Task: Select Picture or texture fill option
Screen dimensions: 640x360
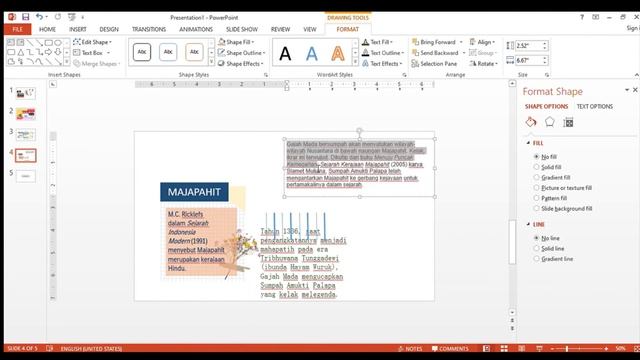Action: click(x=563, y=188)
